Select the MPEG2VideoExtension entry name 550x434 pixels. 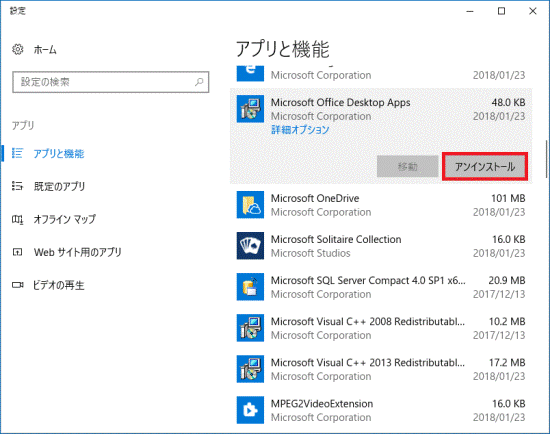(x=322, y=403)
